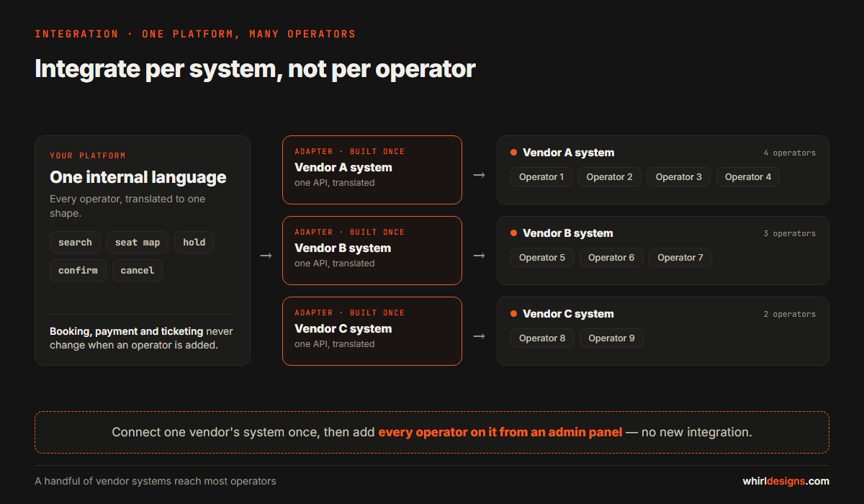
Task: Select the Operator 1 chip
Action: 541,177
